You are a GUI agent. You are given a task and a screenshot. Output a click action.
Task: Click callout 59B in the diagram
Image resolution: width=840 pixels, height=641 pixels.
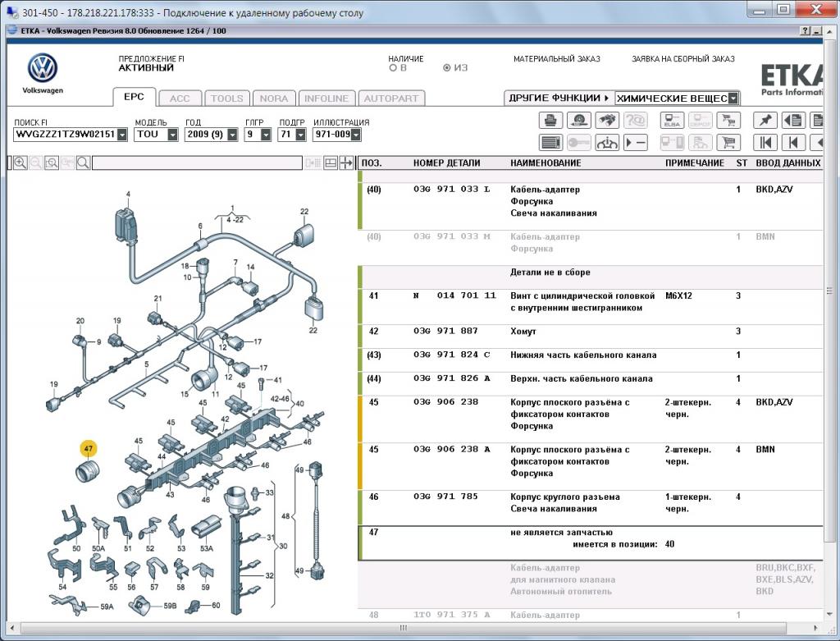point(169,606)
